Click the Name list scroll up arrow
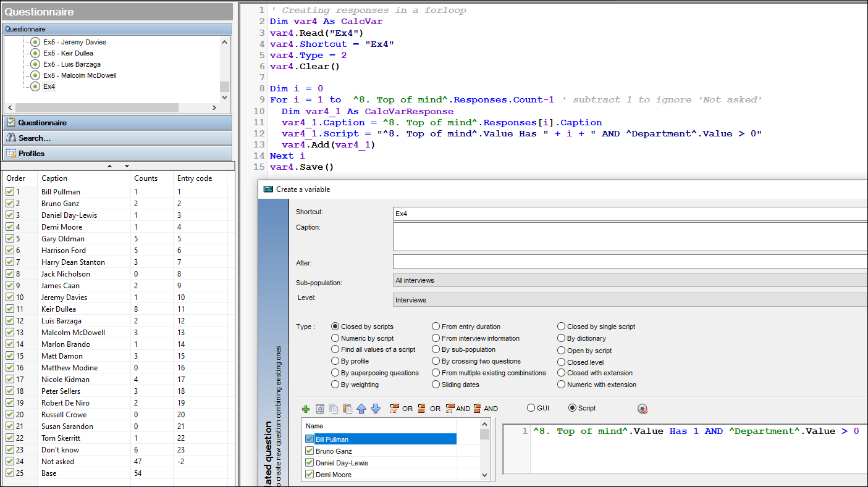The width and height of the screenshot is (868, 487). point(485,425)
